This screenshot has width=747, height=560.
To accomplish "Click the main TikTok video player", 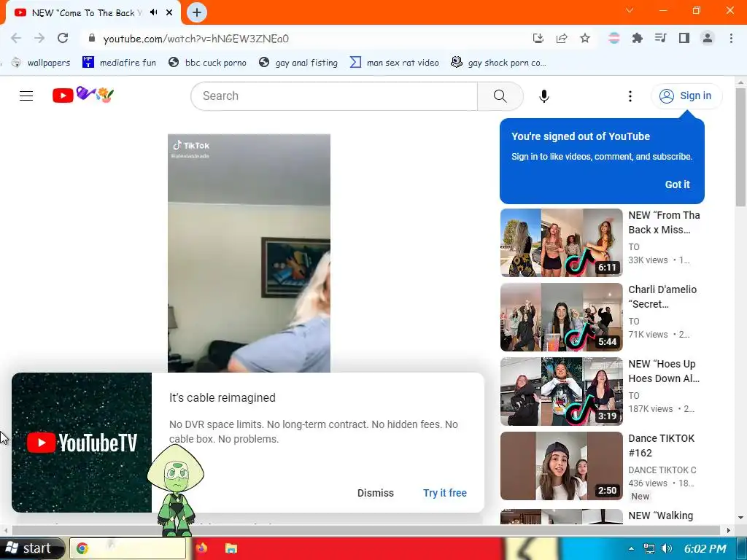I will point(249,253).
